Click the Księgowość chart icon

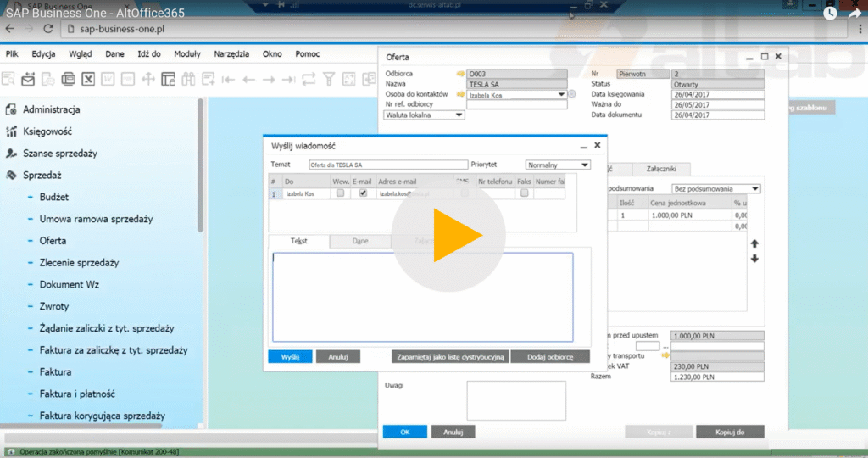[x=11, y=131]
